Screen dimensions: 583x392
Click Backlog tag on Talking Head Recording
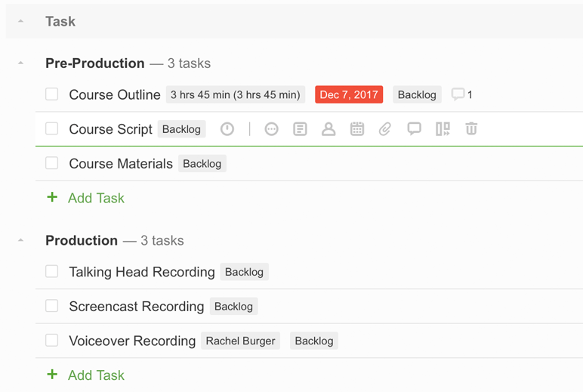pyautogui.click(x=244, y=272)
